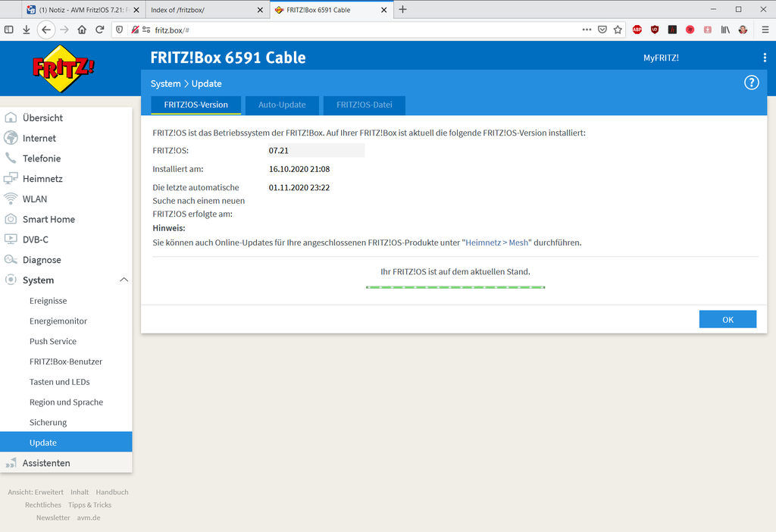Open Energiemonitor under System
Viewport: 776px width, 532px height.
pyautogui.click(x=58, y=321)
